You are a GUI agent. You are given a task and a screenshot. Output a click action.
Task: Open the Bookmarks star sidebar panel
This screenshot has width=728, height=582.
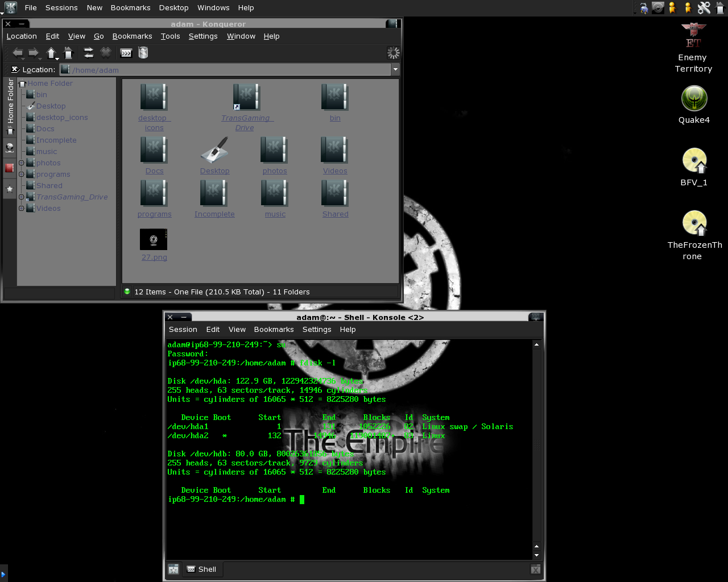point(10,189)
